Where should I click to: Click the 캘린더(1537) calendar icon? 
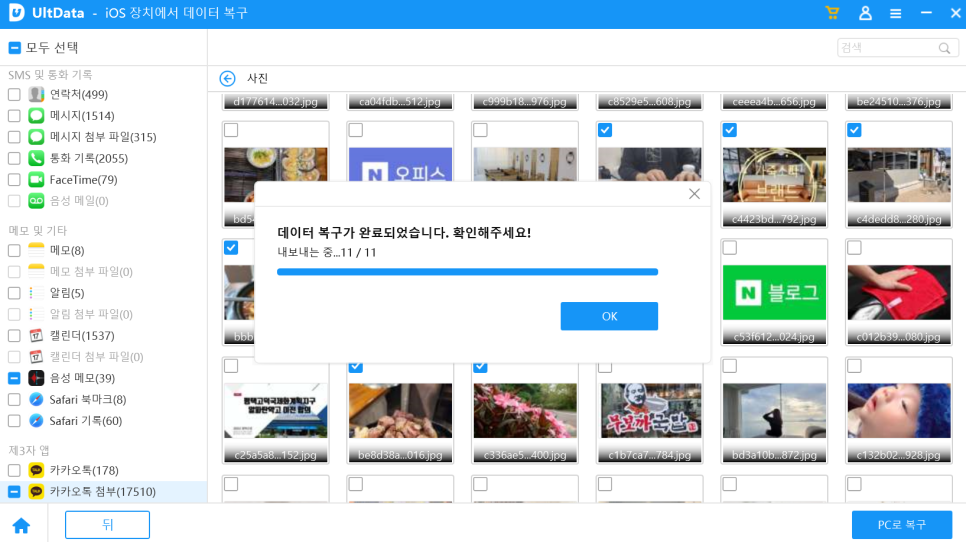tap(36, 336)
